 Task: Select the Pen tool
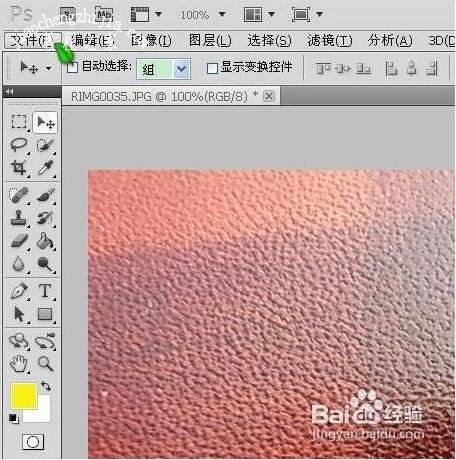[x=19, y=291]
